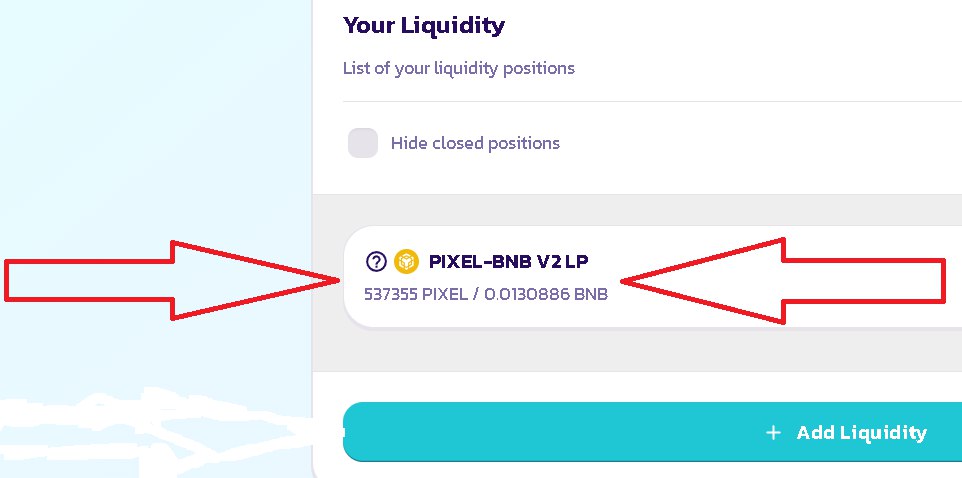962x478 pixels.
Task: Click the 0.0130886 BNB amount text
Action: (546, 294)
